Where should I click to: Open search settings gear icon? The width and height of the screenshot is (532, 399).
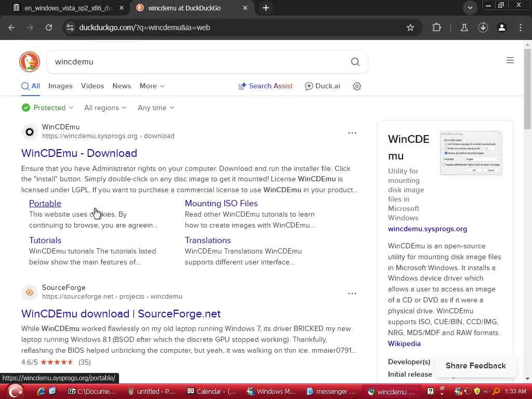pos(356,86)
